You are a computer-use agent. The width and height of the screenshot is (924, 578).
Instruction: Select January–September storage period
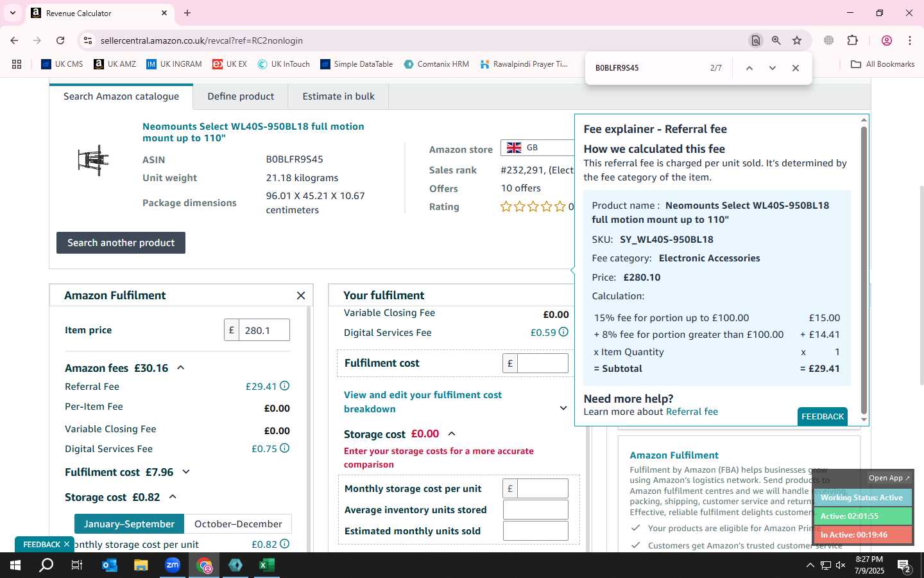pos(129,524)
